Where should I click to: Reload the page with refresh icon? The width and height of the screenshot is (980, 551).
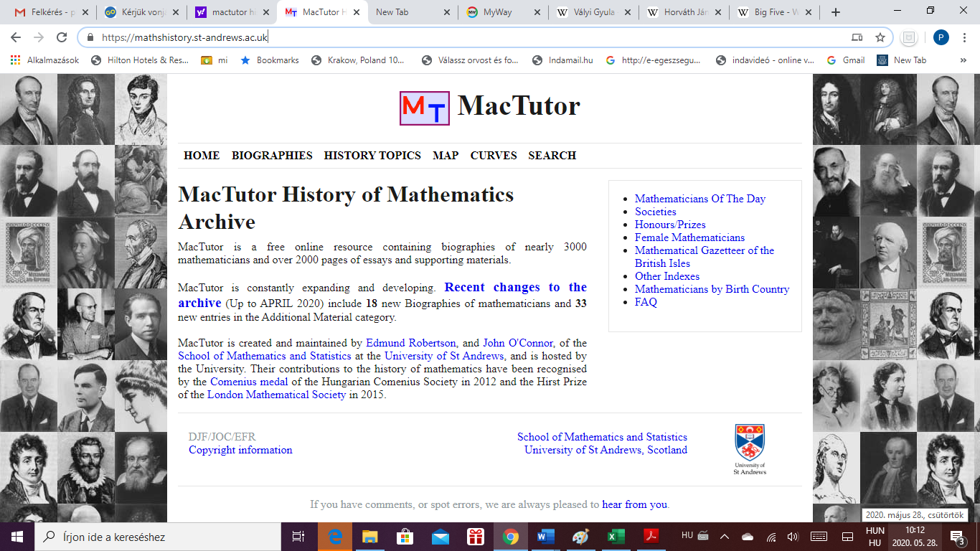[x=62, y=37]
